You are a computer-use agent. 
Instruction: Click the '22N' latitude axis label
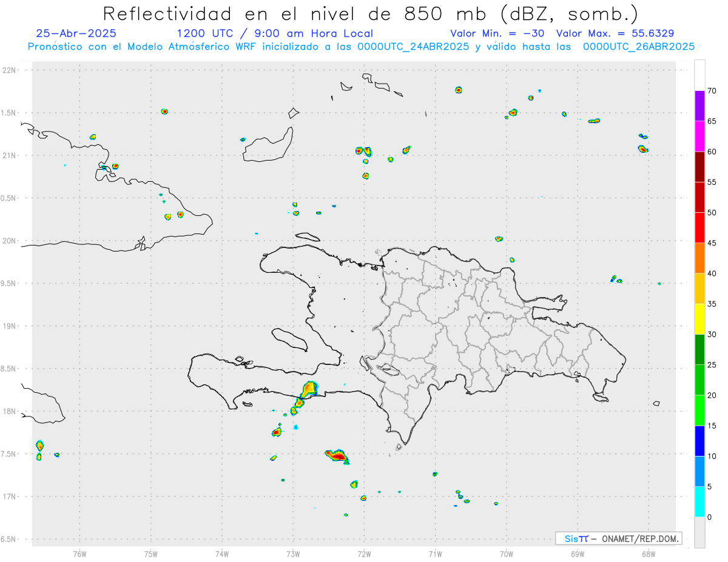click(x=10, y=70)
